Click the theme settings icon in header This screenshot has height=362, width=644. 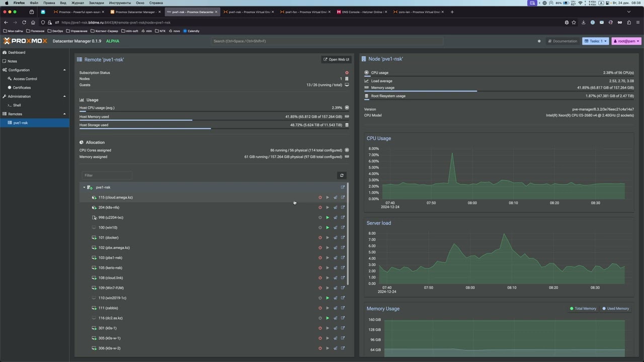point(539,41)
